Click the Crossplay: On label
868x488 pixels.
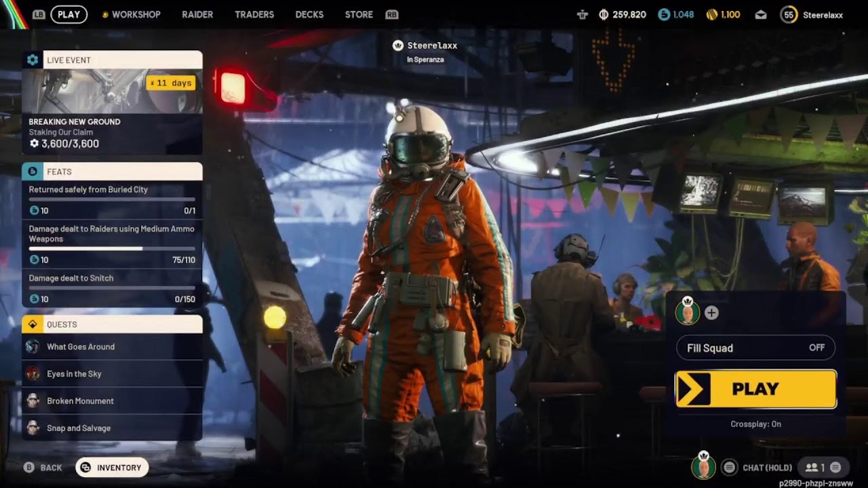755,424
